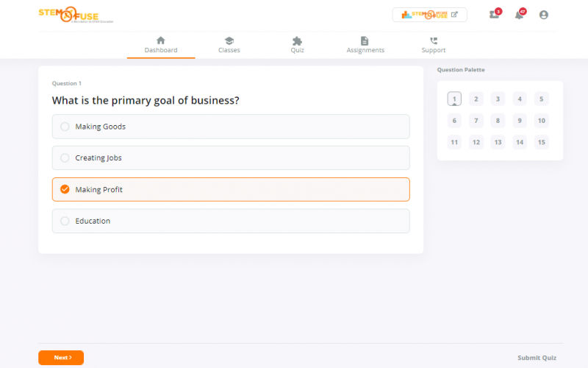Screen dimensions: 588x368
Task: Click the Quiz puzzle piece icon
Action: (x=297, y=40)
